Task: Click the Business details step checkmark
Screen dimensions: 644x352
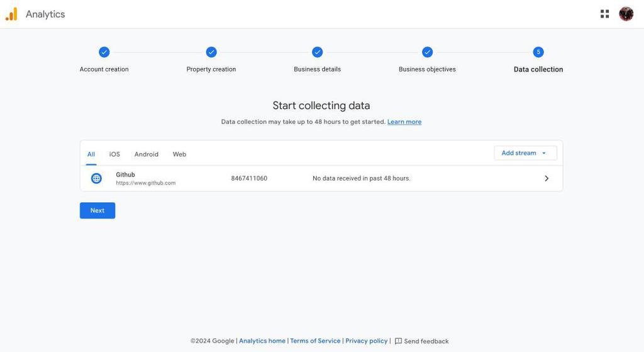Action: coord(318,52)
